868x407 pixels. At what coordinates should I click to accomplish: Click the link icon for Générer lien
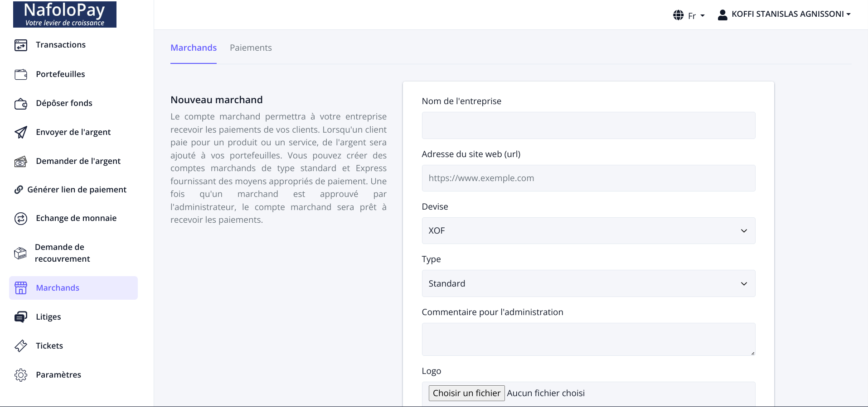(x=19, y=190)
